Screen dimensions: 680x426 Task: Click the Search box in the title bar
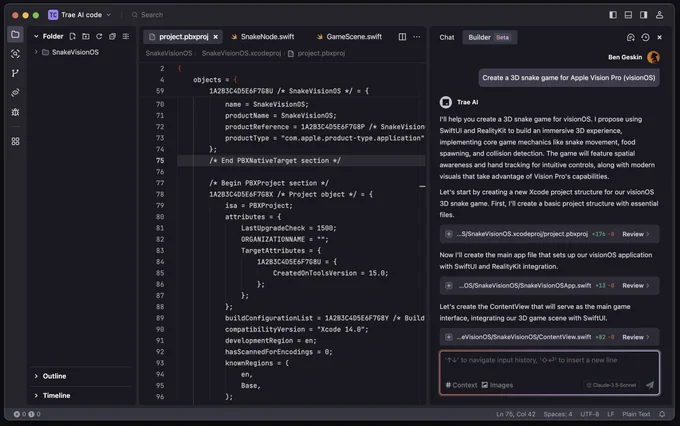click(x=148, y=15)
